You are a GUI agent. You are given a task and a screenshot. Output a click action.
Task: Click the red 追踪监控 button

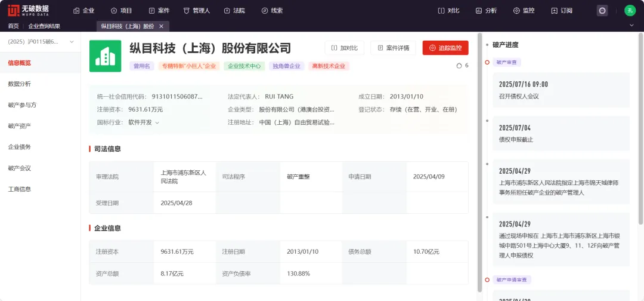pyautogui.click(x=445, y=48)
